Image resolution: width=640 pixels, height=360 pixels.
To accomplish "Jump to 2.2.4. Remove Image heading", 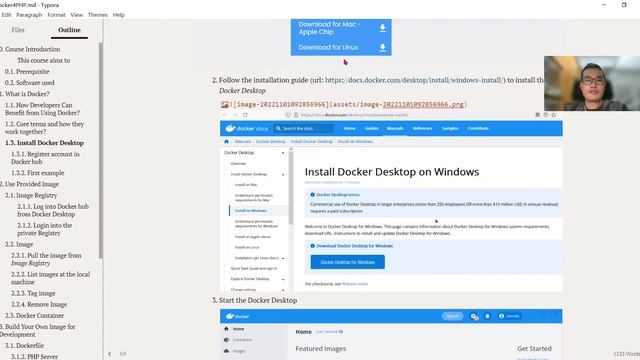I will 39,304.
